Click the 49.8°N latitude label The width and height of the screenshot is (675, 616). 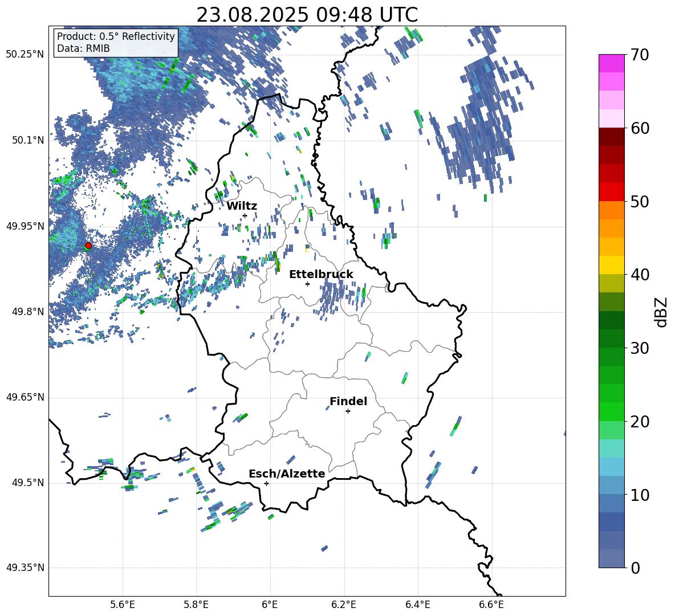[x=28, y=312]
